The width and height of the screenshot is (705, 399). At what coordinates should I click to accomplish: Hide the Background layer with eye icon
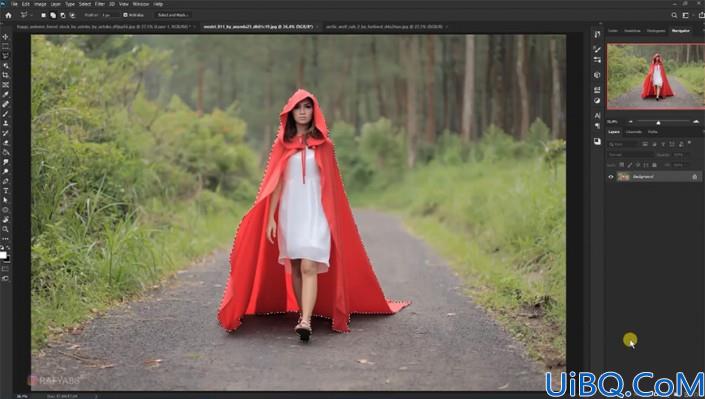pyautogui.click(x=611, y=177)
